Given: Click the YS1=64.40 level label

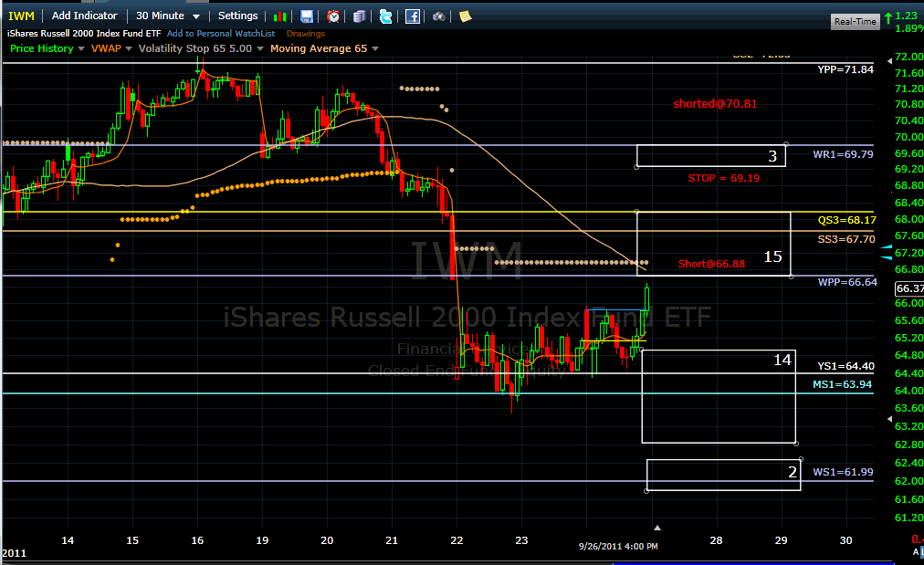Looking at the screenshot, I should pyautogui.click(x=845, y=366).
